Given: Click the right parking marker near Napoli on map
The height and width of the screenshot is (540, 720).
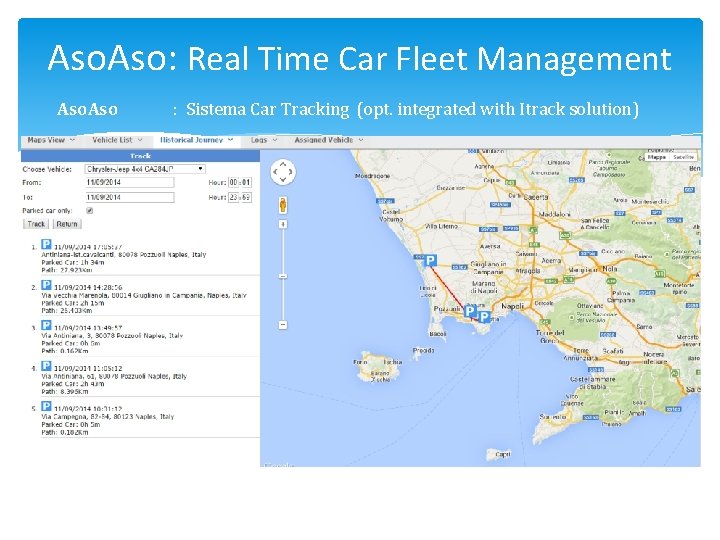Looking at the screenshot, I should pyautogui.click(x=484, y=316).
